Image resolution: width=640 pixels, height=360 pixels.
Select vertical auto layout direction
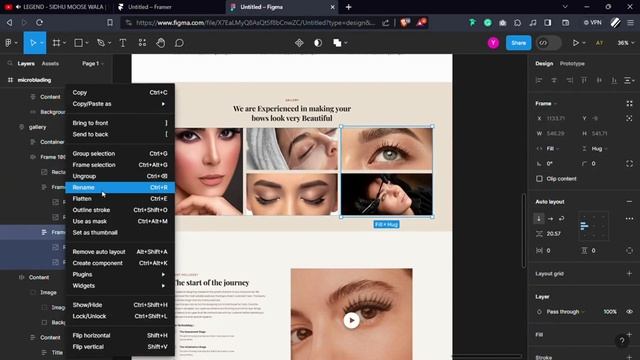click(539, 219)
